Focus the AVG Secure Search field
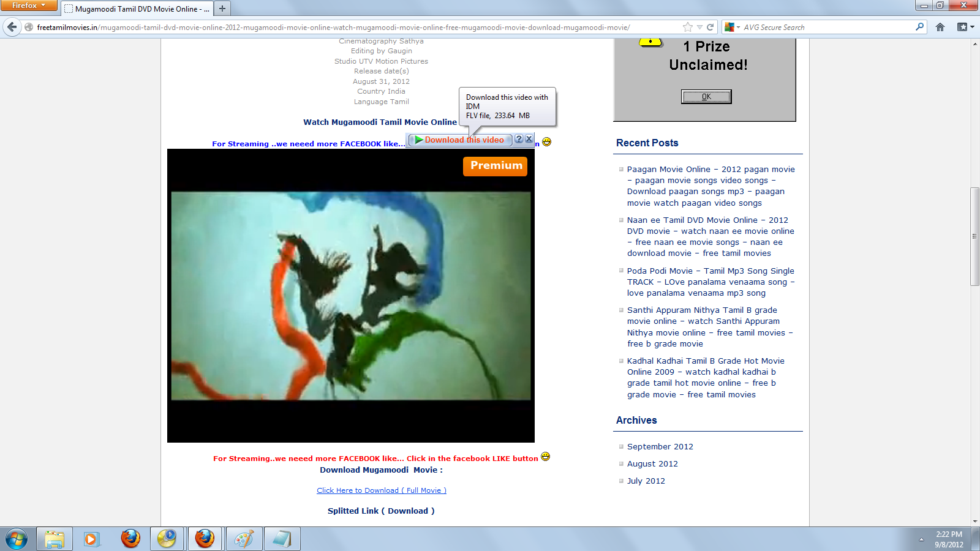 827,27
